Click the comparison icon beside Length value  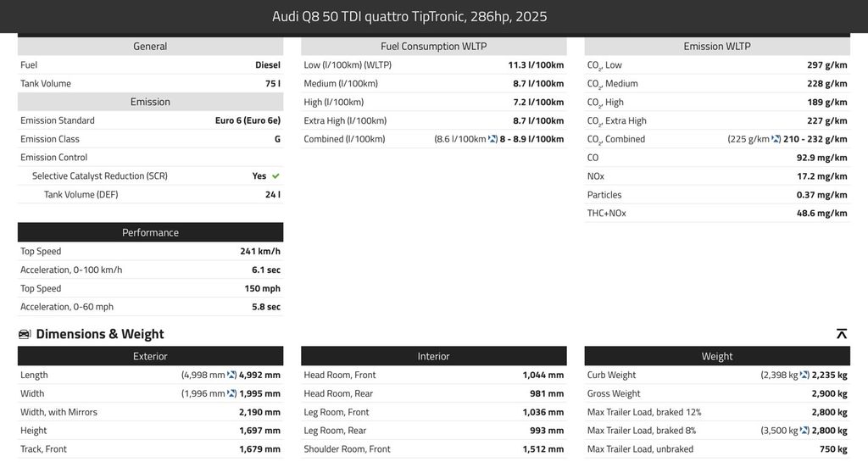point(231,375)
